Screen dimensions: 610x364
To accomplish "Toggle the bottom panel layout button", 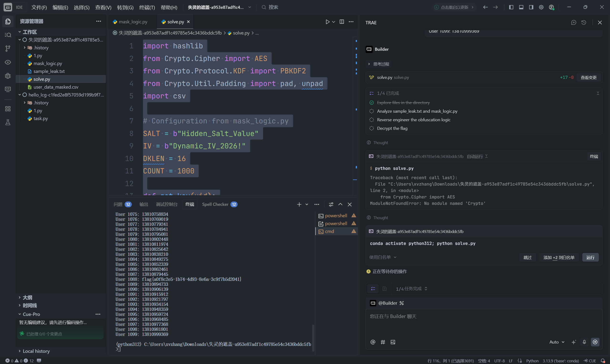I will [x=521, y=7].
